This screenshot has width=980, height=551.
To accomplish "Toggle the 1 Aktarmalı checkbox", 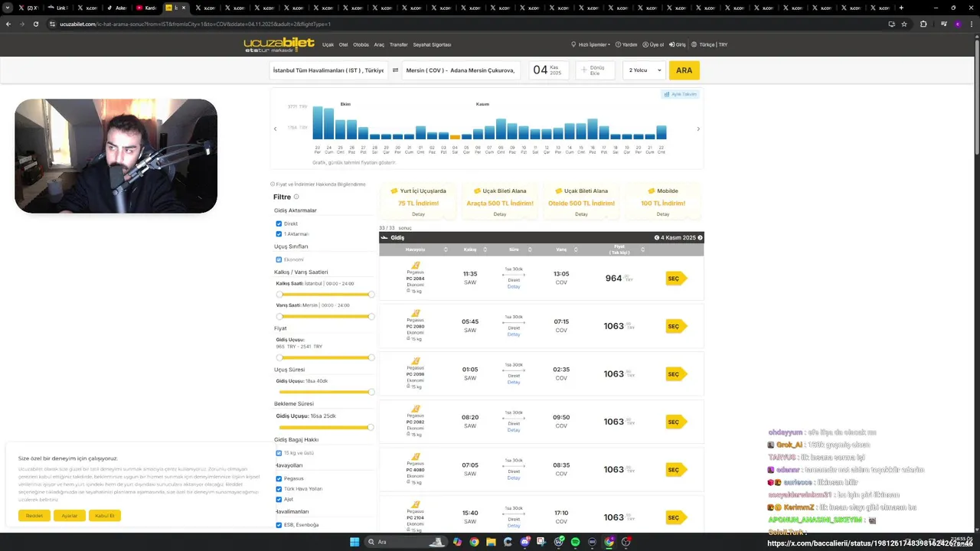I will [x=279, y=233].
